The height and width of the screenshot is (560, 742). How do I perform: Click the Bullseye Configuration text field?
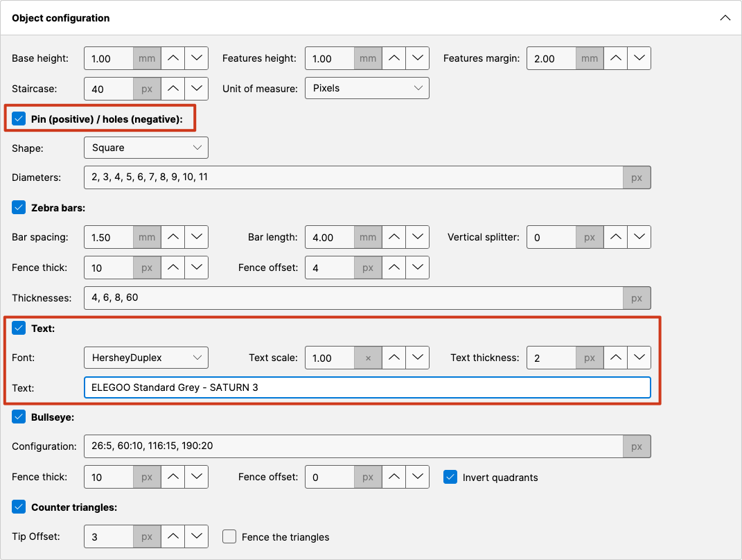(x=353, y=446)
